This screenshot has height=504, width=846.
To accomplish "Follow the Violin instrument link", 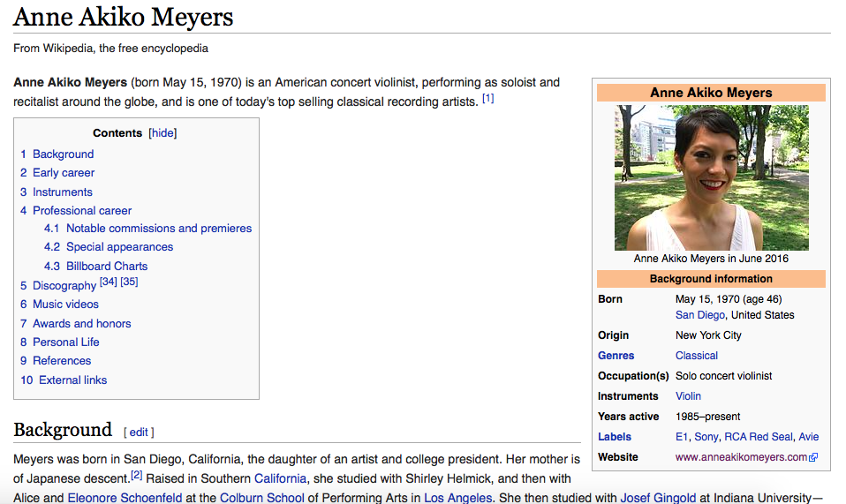I will coord(688,396).
